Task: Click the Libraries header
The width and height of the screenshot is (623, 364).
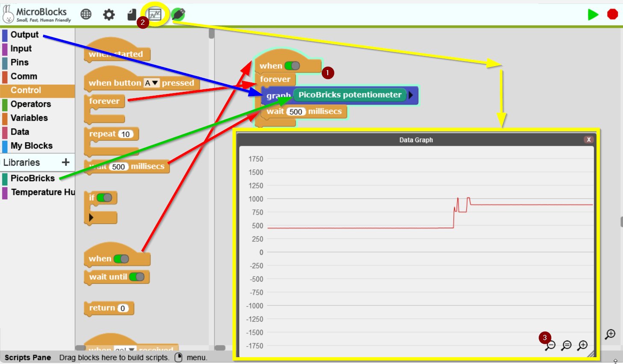Action: (21, 162)
